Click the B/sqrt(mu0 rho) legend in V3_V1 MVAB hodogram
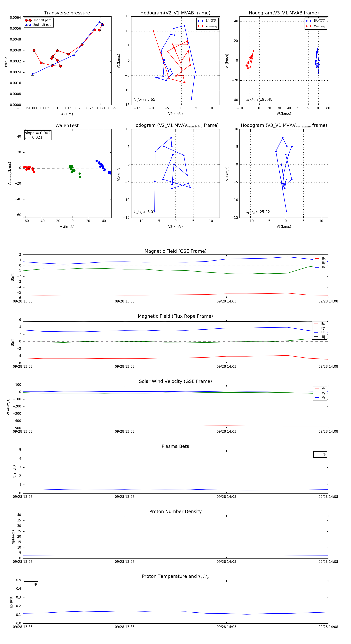The height and width of the screenshot is (644, 351). tap(316, 21)
